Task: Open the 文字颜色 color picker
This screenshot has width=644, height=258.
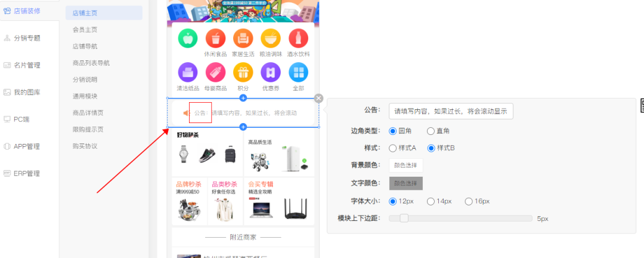Action: (405, 183)
